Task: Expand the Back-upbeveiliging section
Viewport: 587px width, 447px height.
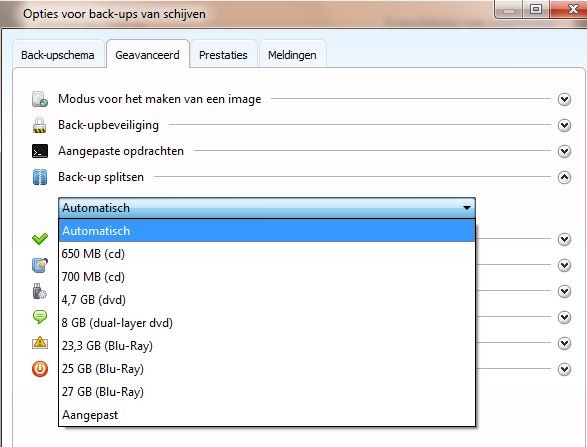Action: (x=564, y=125)
